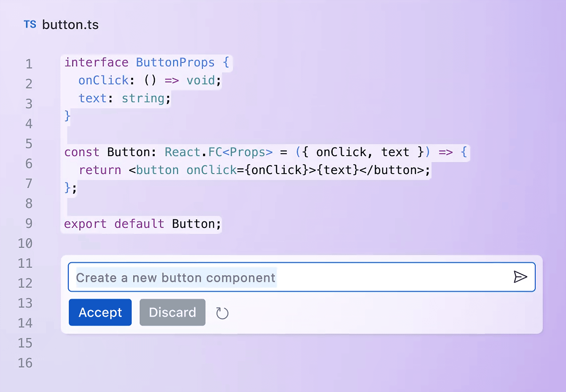Viewport: 566px width, 392px height.
Task: Accept the generated code suggestion
Action: point(100,312)
